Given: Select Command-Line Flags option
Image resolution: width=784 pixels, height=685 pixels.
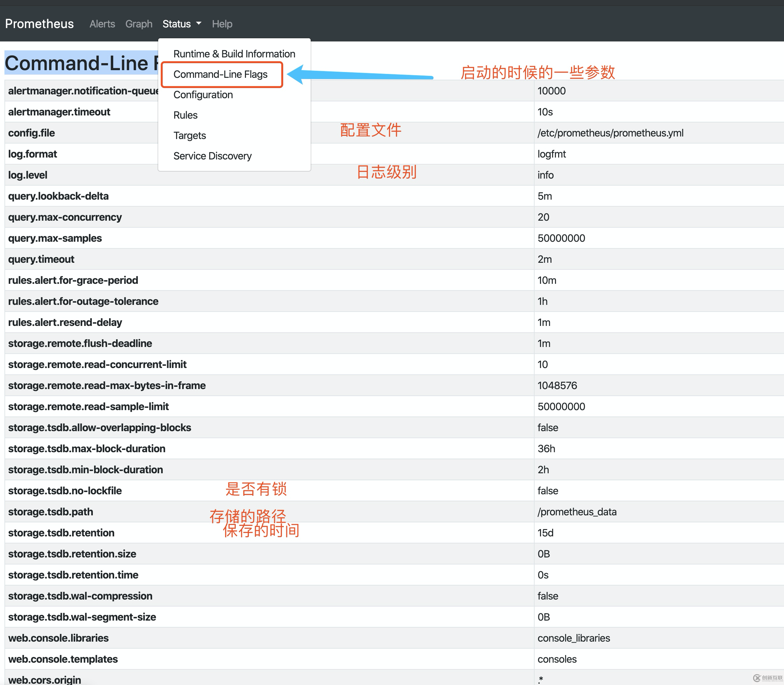Looking at the screenshot, I should tap(221, 73).
